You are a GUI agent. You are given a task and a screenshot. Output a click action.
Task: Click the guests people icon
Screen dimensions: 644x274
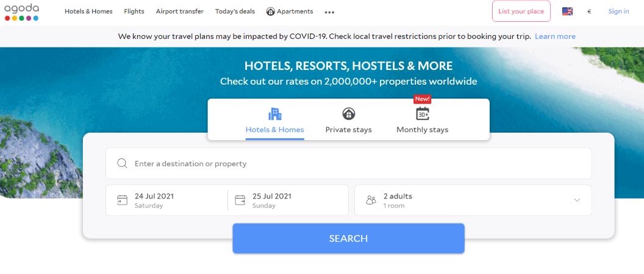pos(371,200)
